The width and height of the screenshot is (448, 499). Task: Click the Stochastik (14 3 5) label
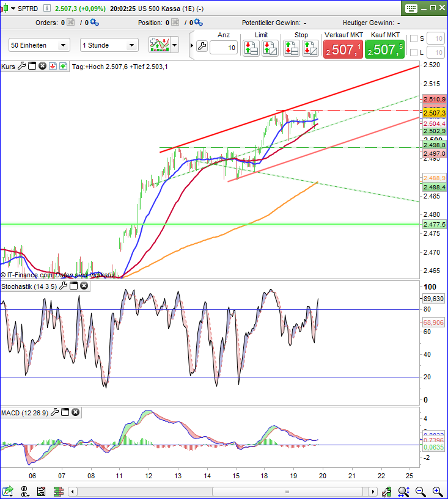29,286
